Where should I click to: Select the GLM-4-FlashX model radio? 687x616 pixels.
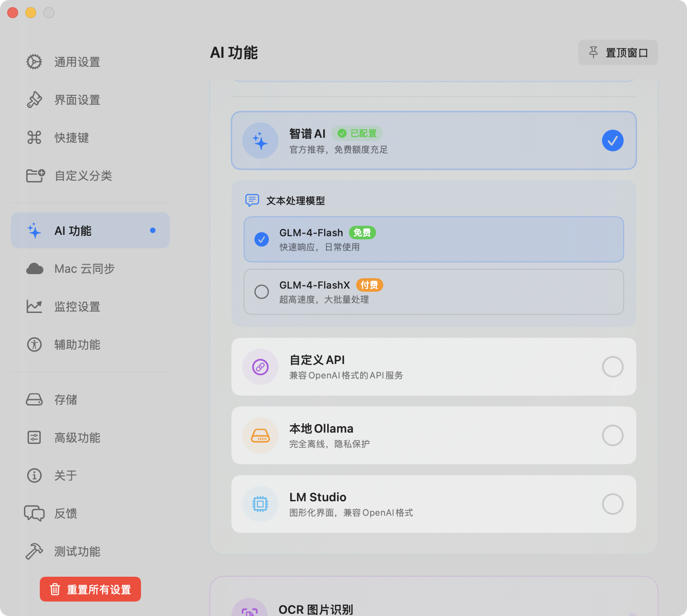tap(262, 292)
